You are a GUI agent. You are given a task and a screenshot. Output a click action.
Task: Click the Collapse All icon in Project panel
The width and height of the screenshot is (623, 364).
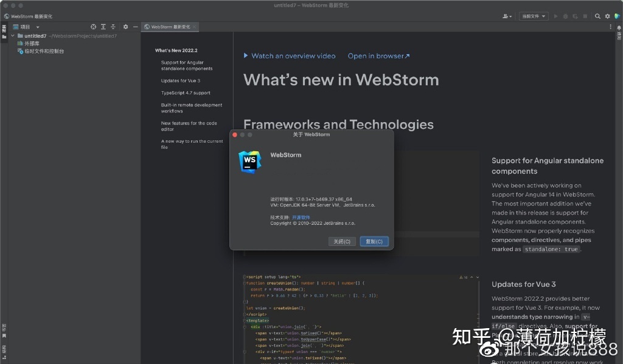(x=113, y=27)
